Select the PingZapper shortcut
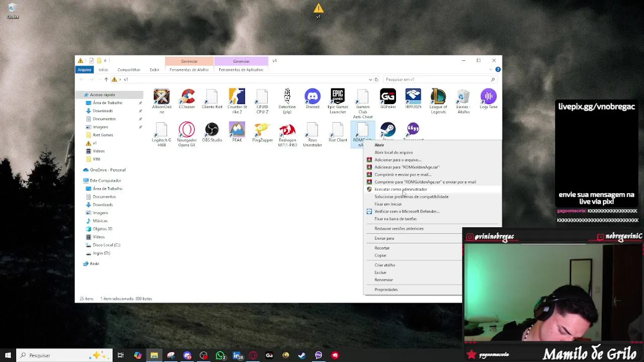Viewport: 644px width, 362px height. [x=262, y=132]
